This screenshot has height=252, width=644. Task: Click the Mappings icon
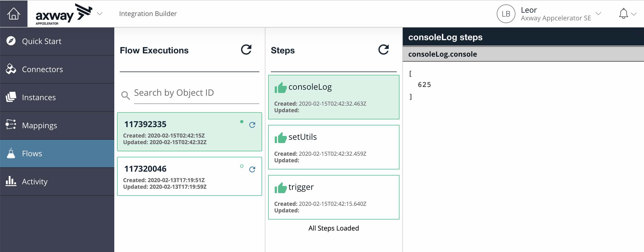[x=11, y=124]
